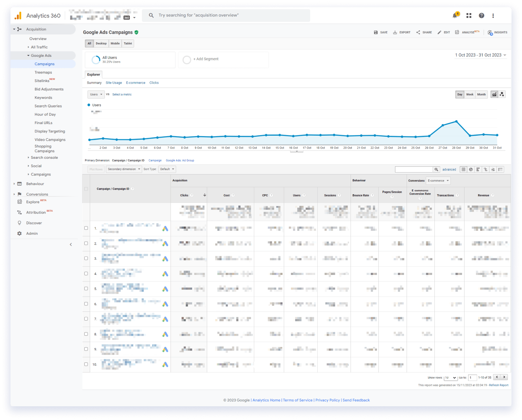This screenshot has height=420, width=522.
Task: Select the pivot view icon
Action: [500, 169]
